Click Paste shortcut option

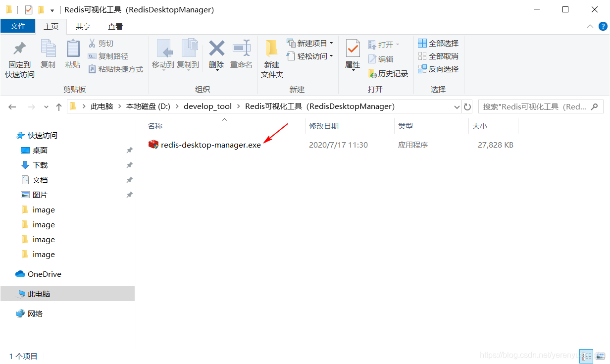tap(115, 69)
